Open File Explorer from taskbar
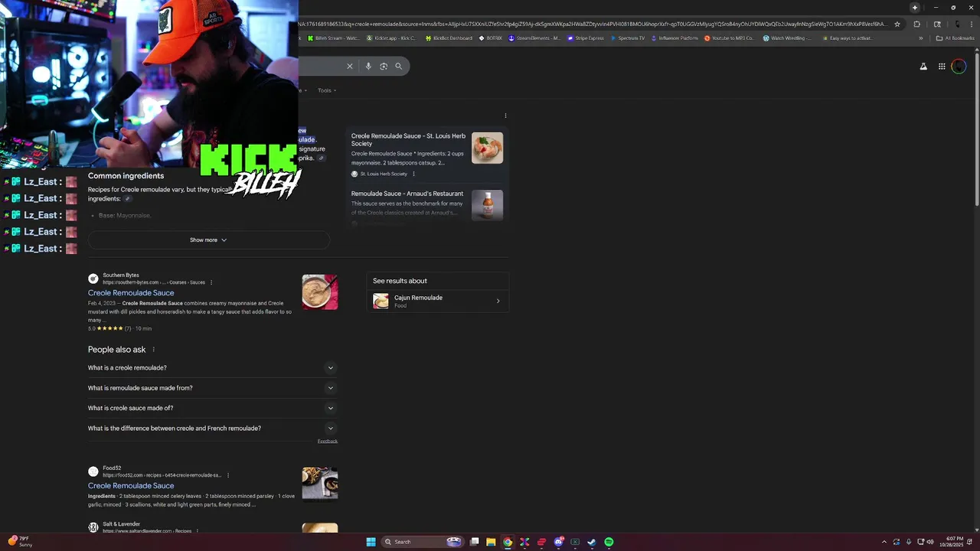This screenshot has width=980, height=551. point(491,542)
